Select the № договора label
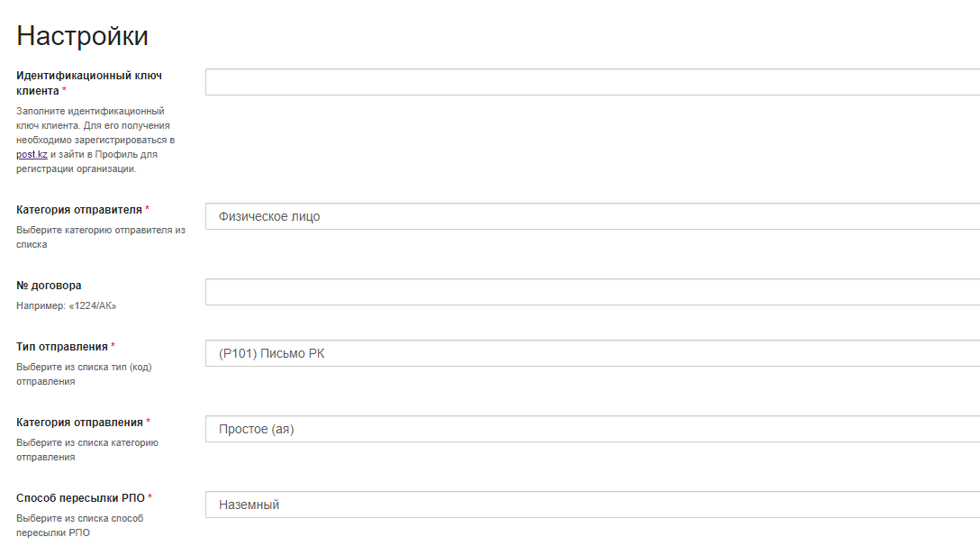 [49, 286]
